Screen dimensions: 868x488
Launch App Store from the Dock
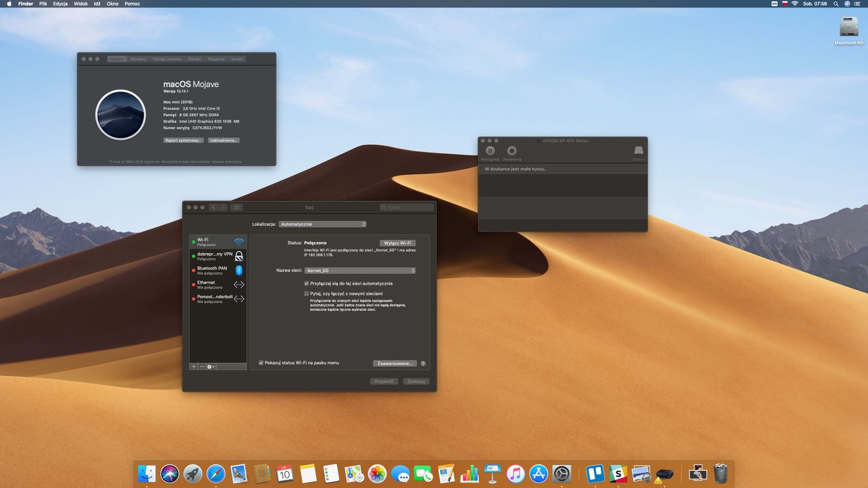(538, 473)
